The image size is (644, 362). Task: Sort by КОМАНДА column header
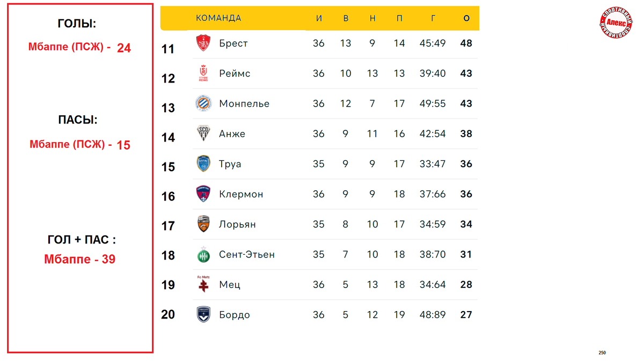218,18
